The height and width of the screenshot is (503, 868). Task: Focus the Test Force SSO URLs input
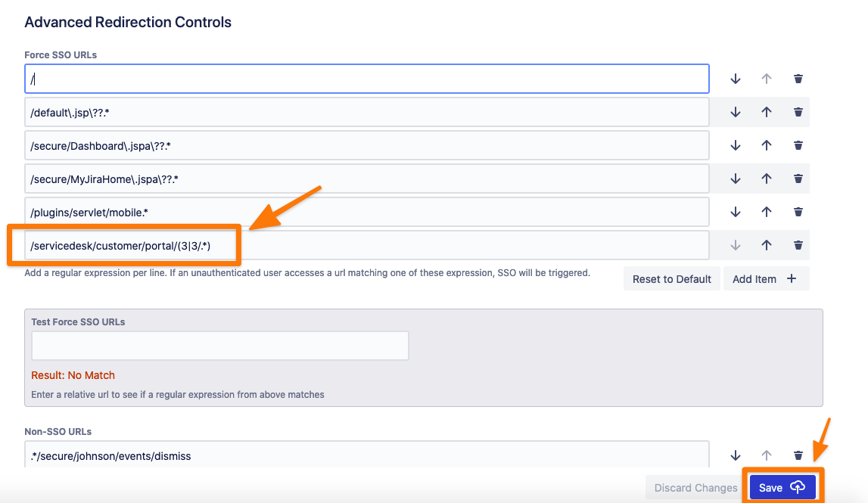pos(219,346)
